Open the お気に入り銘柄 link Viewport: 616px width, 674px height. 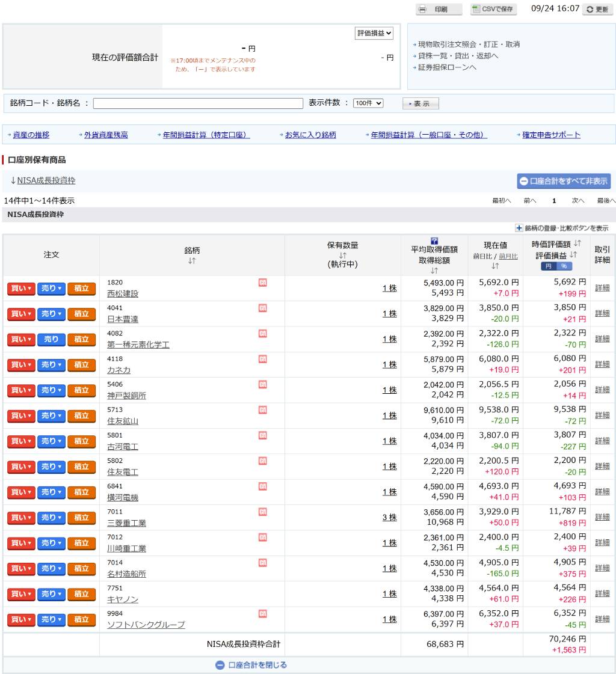310,135
